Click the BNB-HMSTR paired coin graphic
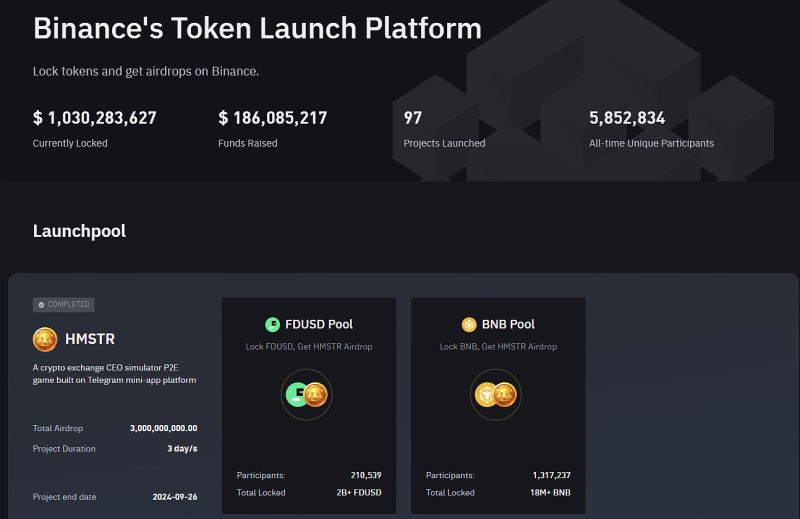 click(x=495, y=394)
